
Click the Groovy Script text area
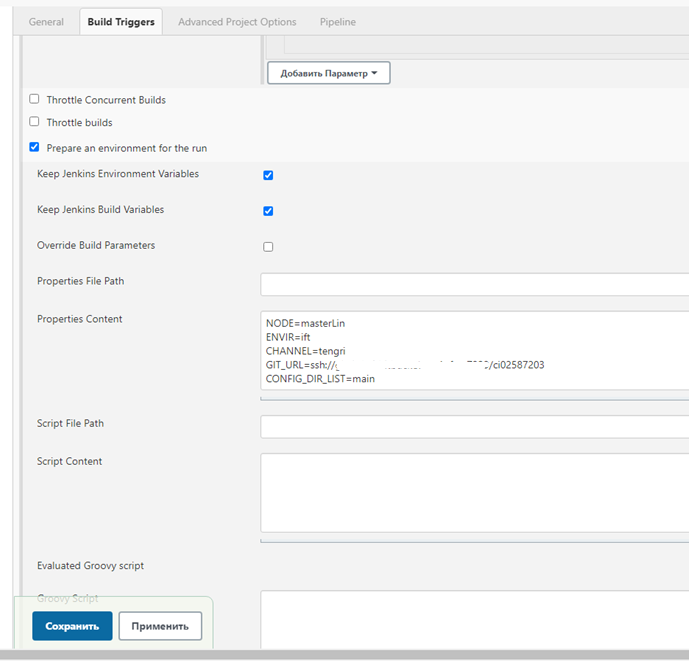[474, 620]
